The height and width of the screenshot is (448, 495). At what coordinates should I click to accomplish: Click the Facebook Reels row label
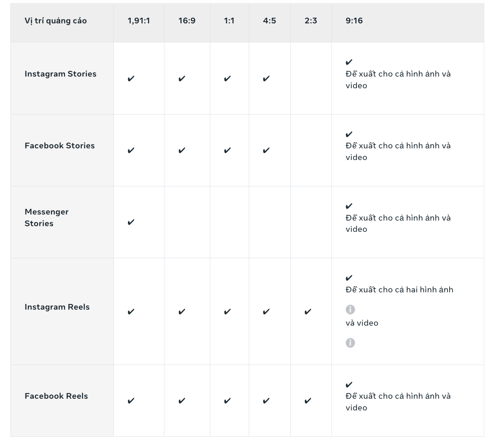(56, 396)
